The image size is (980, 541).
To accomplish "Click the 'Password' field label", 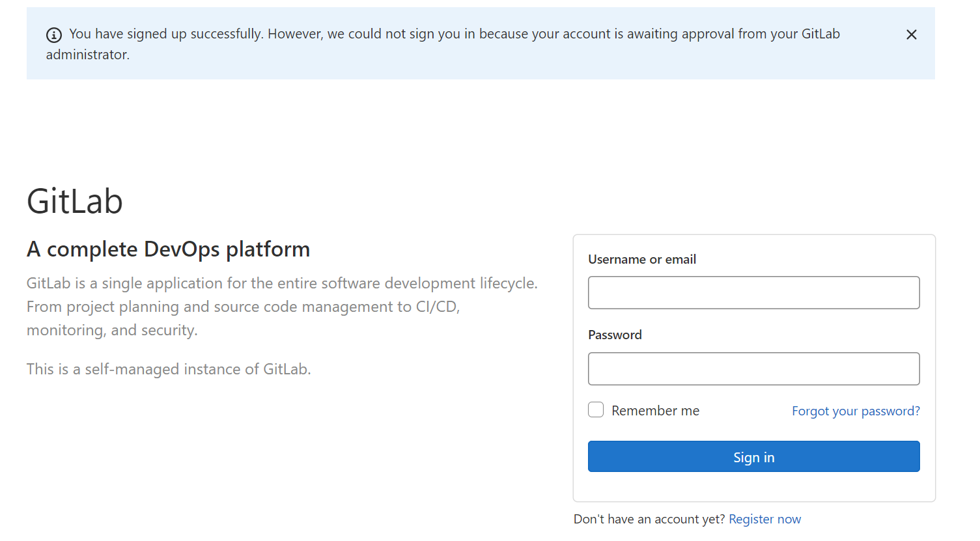I will tap(615, 335).
